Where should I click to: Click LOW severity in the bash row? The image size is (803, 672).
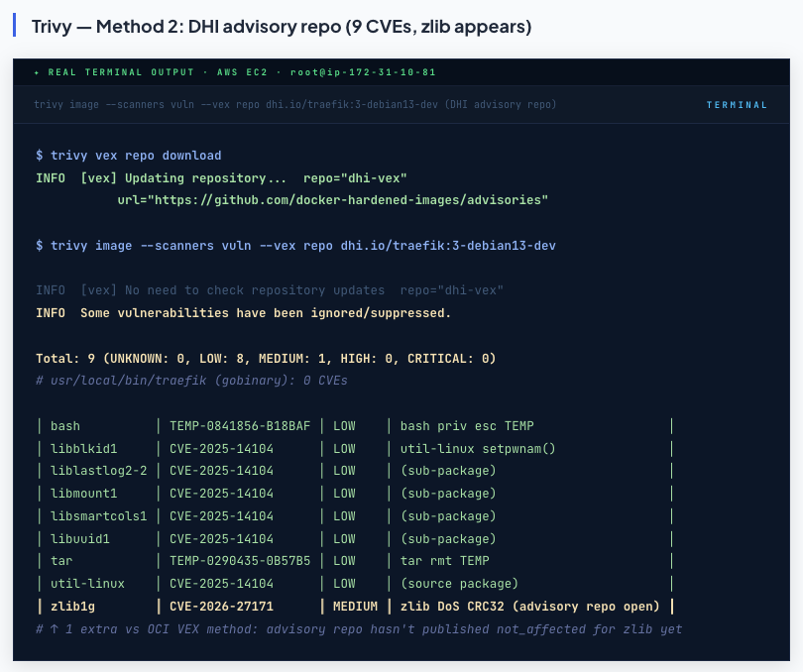(344, 426)
